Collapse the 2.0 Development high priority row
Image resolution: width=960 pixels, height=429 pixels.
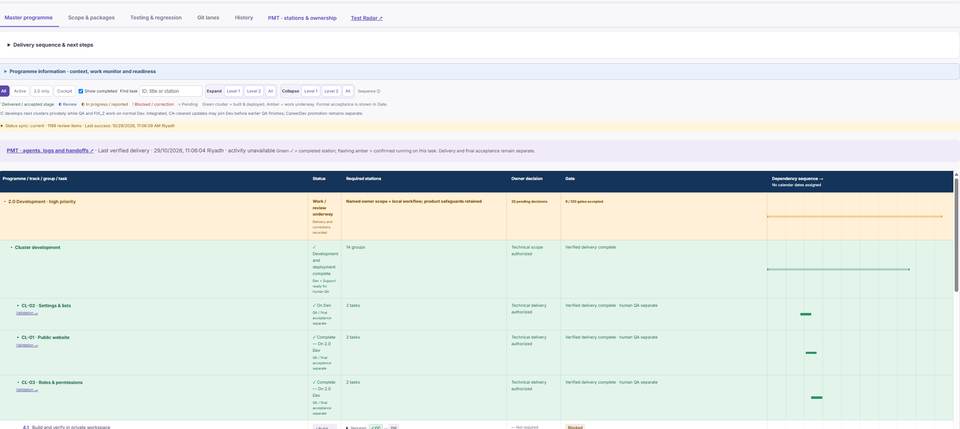tap(5, 201)
